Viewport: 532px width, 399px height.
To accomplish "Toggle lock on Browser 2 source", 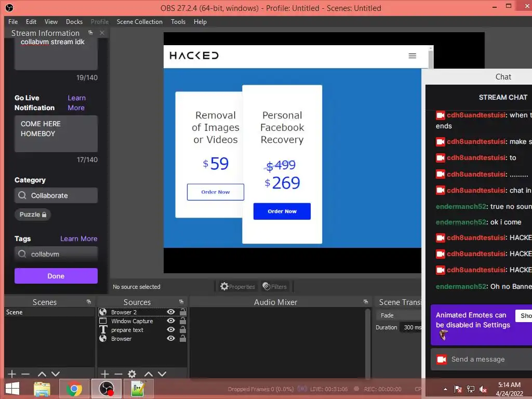I will pos(182,312).
